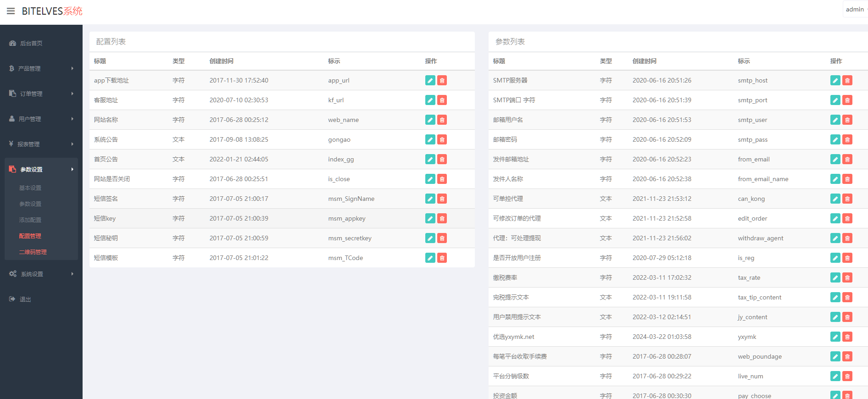Open 后台首页 in the sidebar
The width and height of the screenshot is (868, 399).
(31, 43)
